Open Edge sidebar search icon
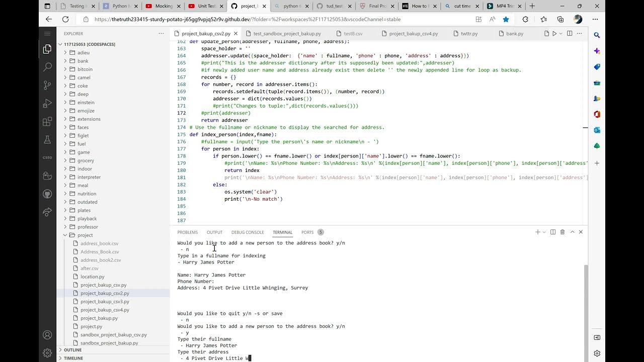This screenshot has width=644, height=362. click(597, 35)
